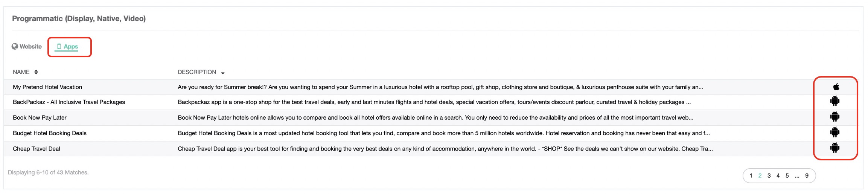Open the Cheap Travel Deal description text
The width and height of the screenshot is (868, 195).
click(x=445, y=149)
